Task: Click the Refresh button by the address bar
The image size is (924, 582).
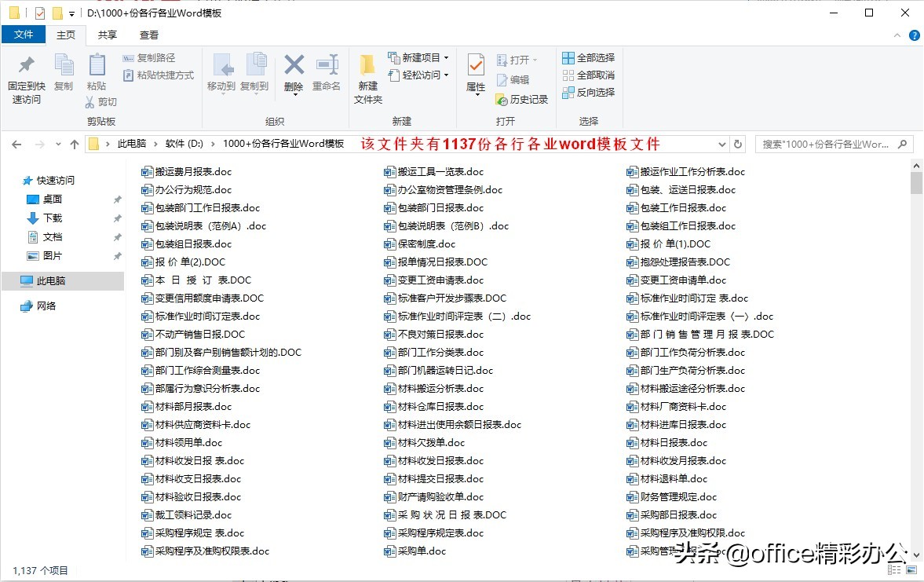Action: point(738,144)
